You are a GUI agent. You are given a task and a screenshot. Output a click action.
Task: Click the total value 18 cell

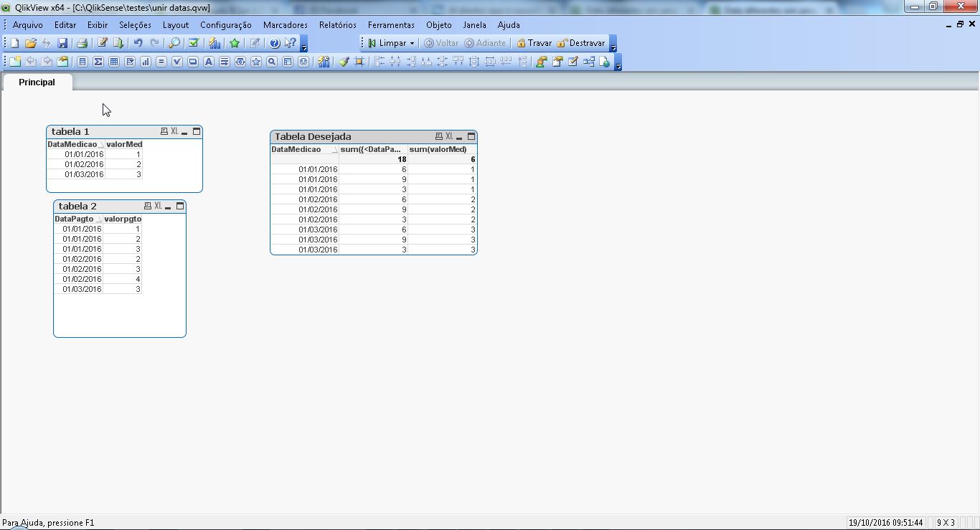point(373,159)
